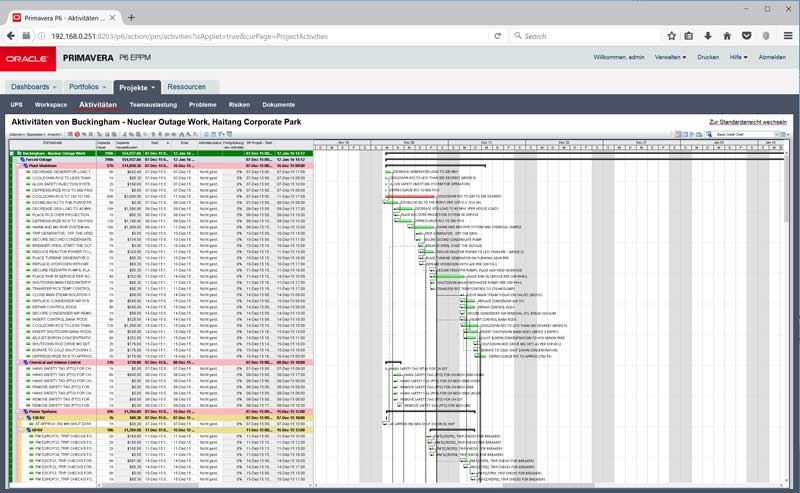The width and height of the screenshot is (800, 493).
Task: Go back with the browser back arrow
Action: pos(11,36)
